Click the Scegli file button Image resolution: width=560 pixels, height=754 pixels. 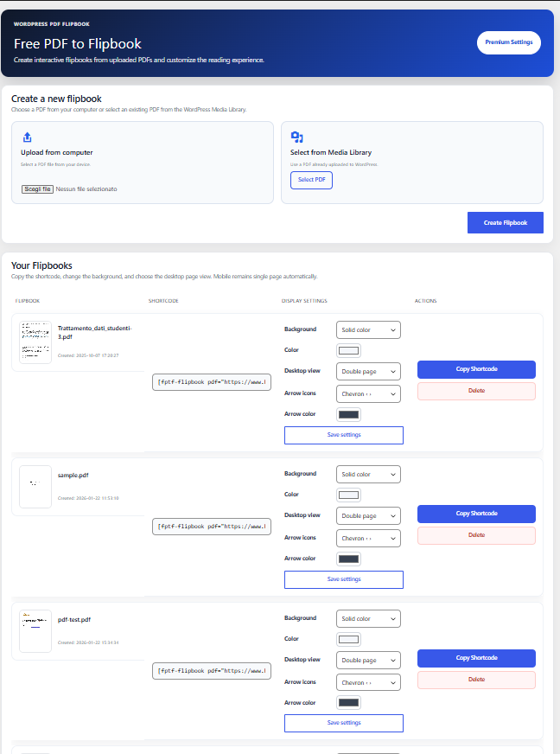click(37, 189)
